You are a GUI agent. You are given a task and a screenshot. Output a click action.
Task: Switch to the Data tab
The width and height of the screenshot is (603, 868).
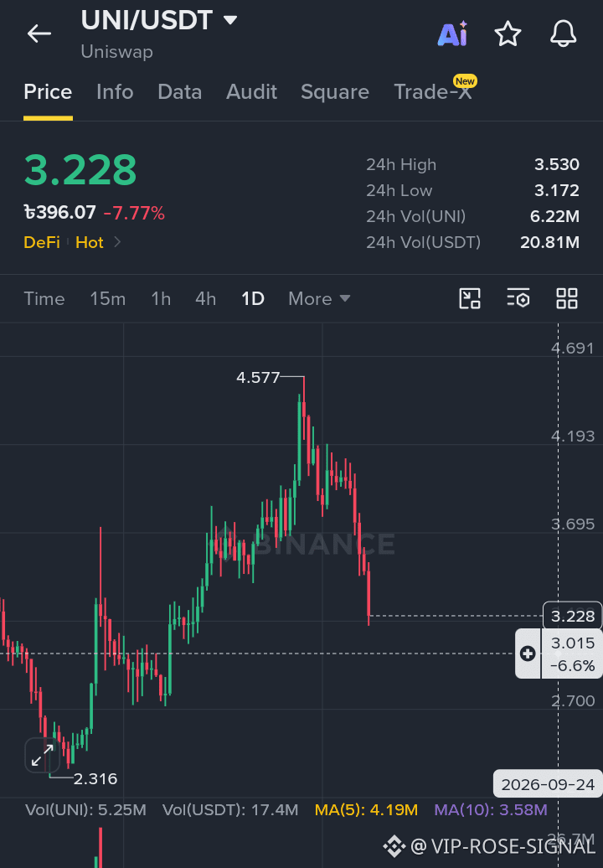point(179,92)
